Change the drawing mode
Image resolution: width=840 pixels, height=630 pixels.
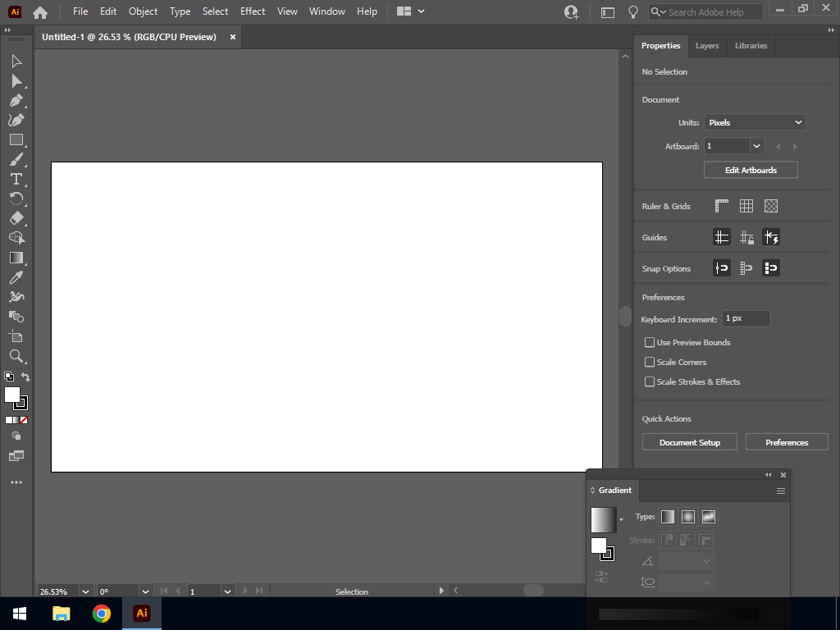pos(16,436)
